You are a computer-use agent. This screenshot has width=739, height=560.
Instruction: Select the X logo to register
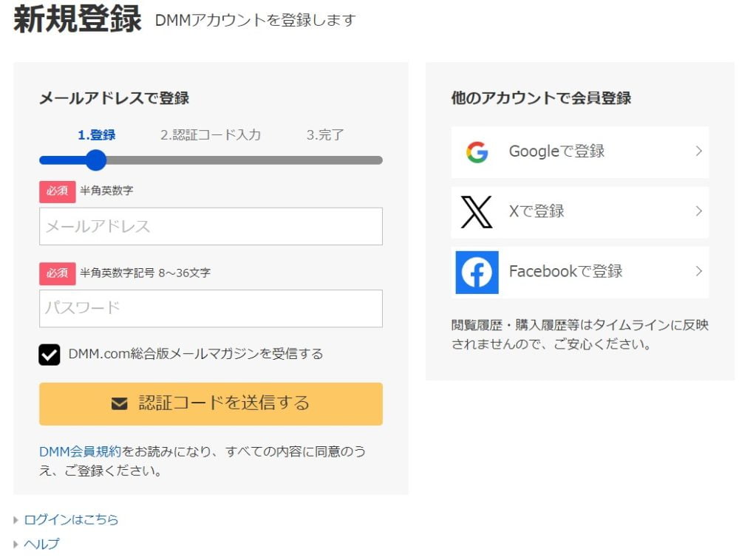click(x=477, y=212)
